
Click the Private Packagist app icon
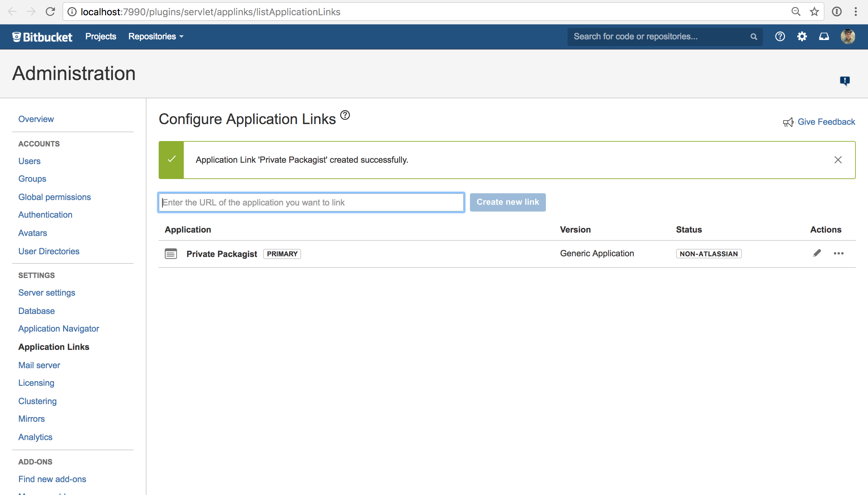click(171, 254)
